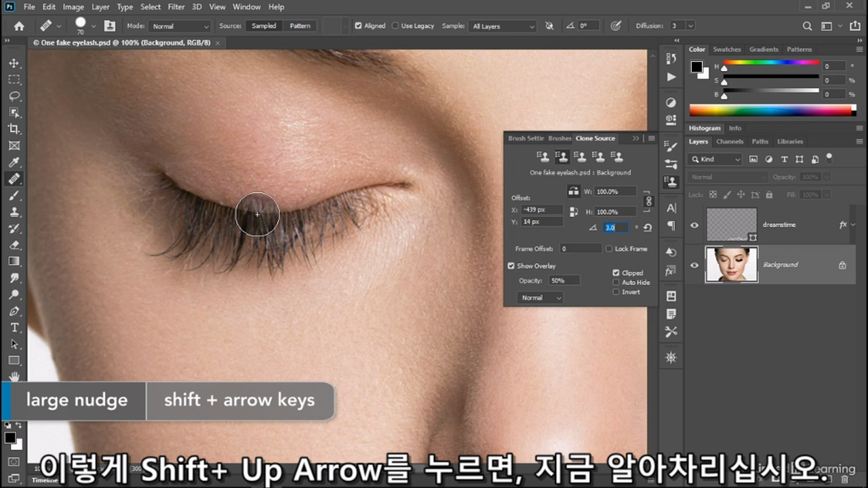The image size is (868, 488).
Task: Set source to Pattern
Action: pyautogui.click(x=300, y=26)
